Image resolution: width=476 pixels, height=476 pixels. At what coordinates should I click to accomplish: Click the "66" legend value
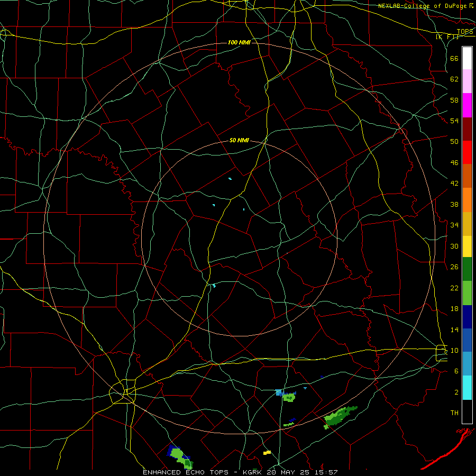[454, 58]
